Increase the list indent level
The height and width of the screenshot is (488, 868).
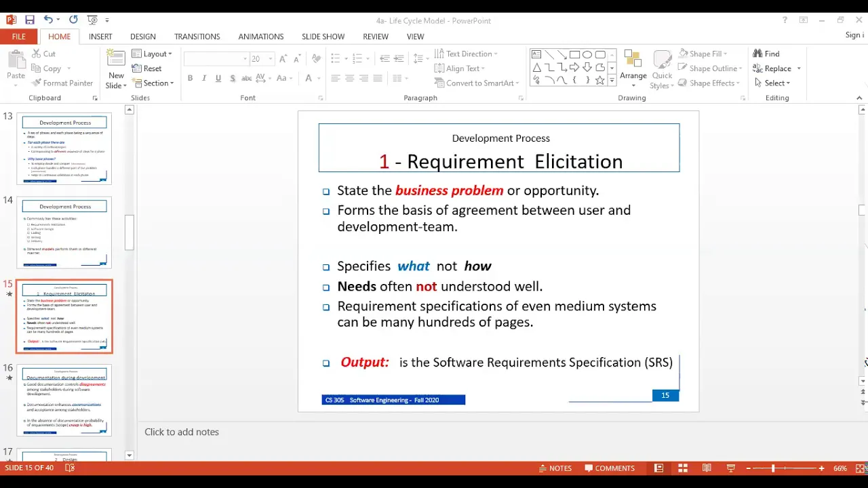click(399, 59)
